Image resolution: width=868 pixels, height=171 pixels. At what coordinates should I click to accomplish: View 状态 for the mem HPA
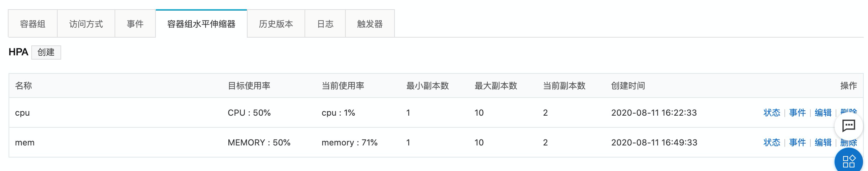(772, 143)
